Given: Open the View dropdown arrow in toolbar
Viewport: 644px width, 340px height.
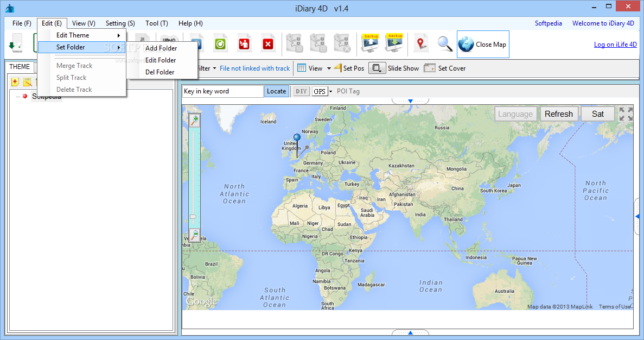Looking at the screenshot, I should pos(329,68).
